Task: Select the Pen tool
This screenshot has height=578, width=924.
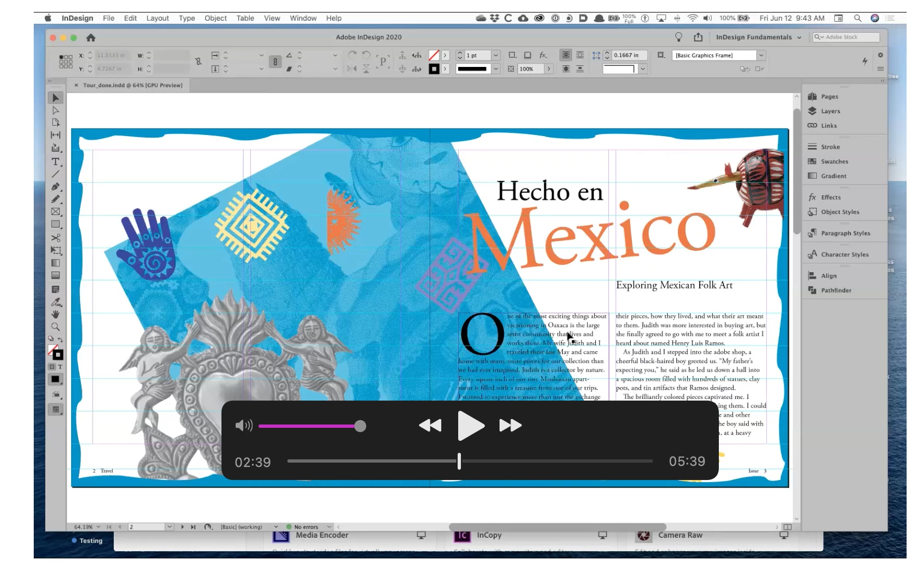Action: coord(56,187)
